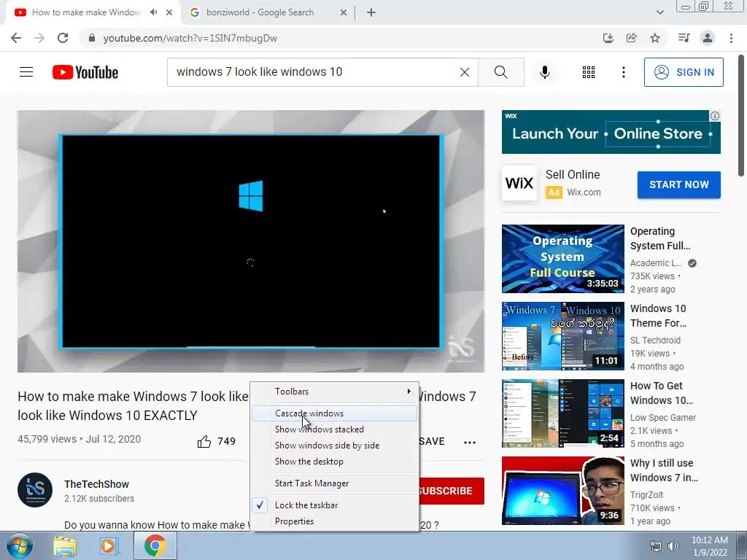The width and height of the screenshot is (747, 560).
Task: Choose Show windows side by side
Action: (x=334, y=446)
